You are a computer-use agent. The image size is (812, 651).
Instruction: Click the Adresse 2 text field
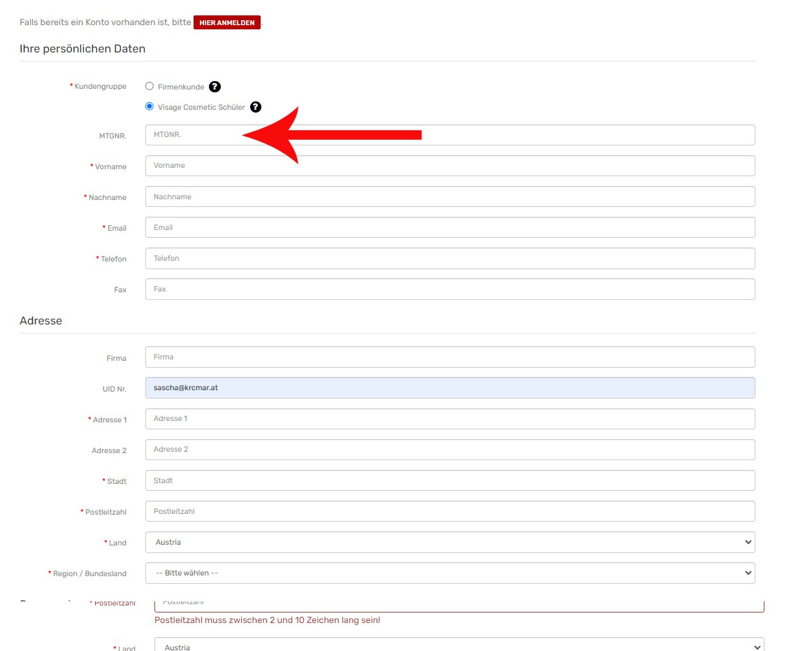(x=449, y=449)
